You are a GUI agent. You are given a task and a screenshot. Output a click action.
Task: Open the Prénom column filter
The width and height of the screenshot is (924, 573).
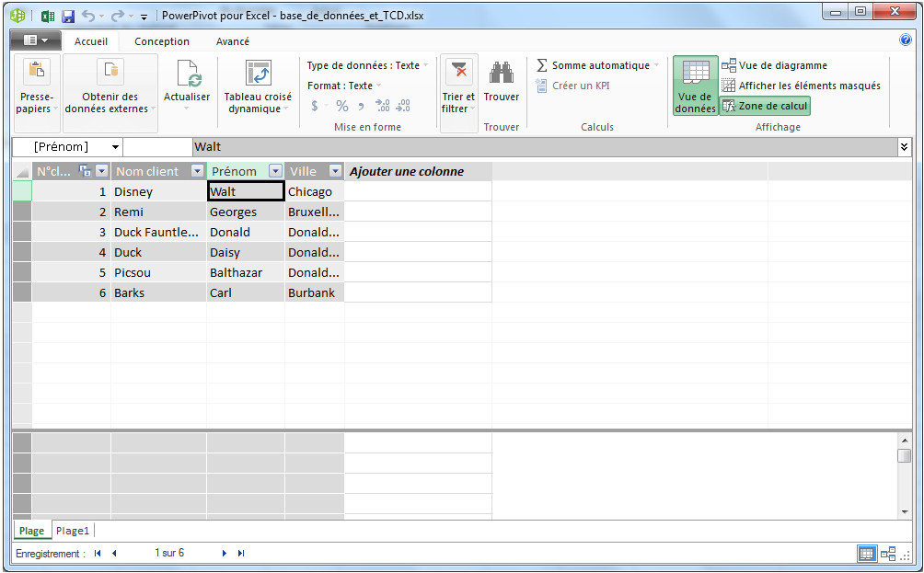[275, 171]
